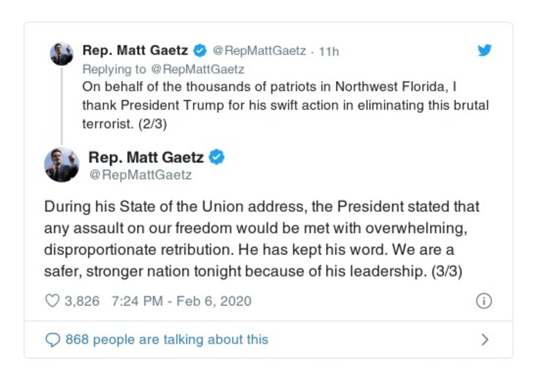The image size is (537, 392).
Task: Click the 3,826 likes count
Action: point(81,301)
